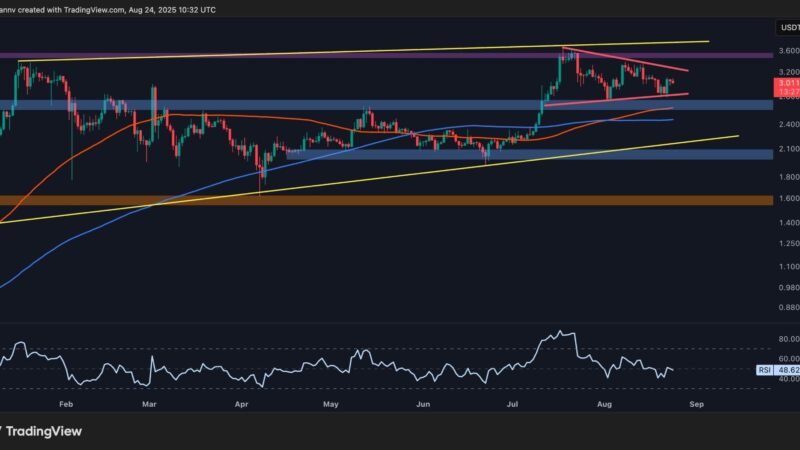Click the 1.250 price axis label
The image size is (800, 450).
(x=789, y=244)
